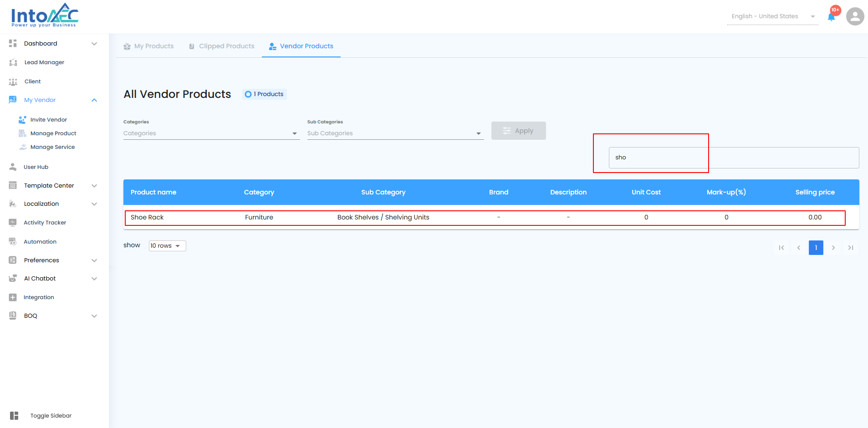Click the Client people icon
868x428 pixels.
(13, 82)
